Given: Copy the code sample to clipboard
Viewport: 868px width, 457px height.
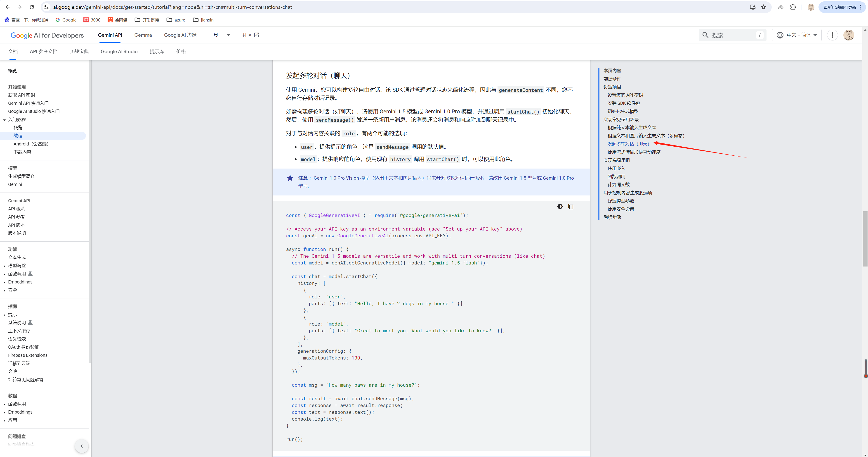Looking at the screenshot, I should 571,206.
